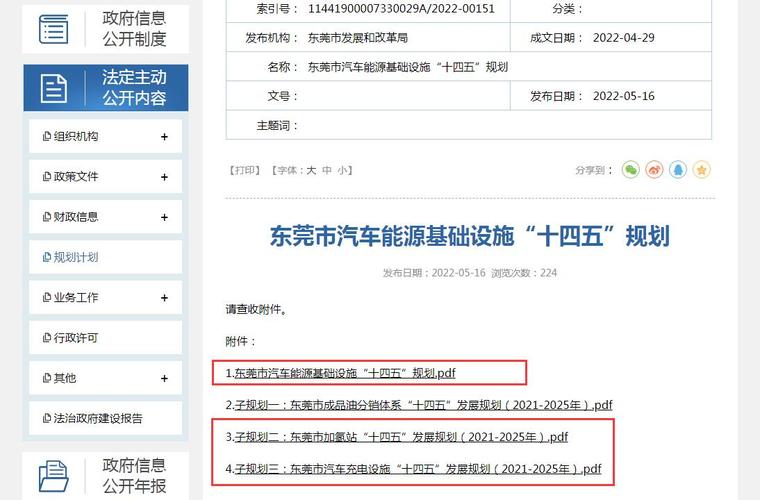The image size is (760, 500).
Task: Expand the 其他 plus sign
Action: click(164, 378)
